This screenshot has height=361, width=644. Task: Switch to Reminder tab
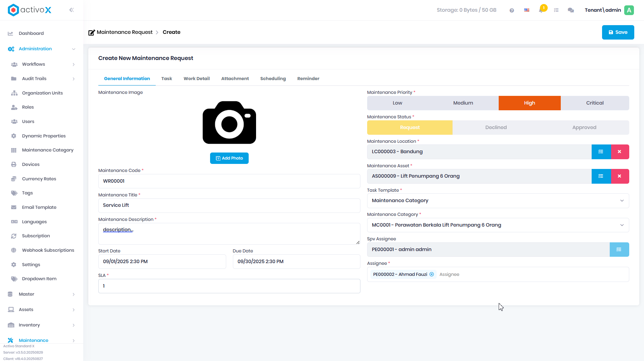click(x=308, y=79)
